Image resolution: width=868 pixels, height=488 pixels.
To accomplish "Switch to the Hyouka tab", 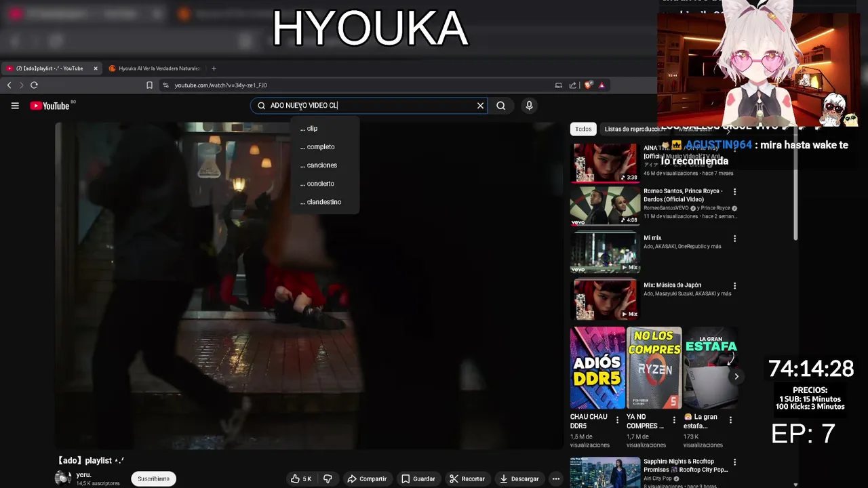I will point(155,68).
